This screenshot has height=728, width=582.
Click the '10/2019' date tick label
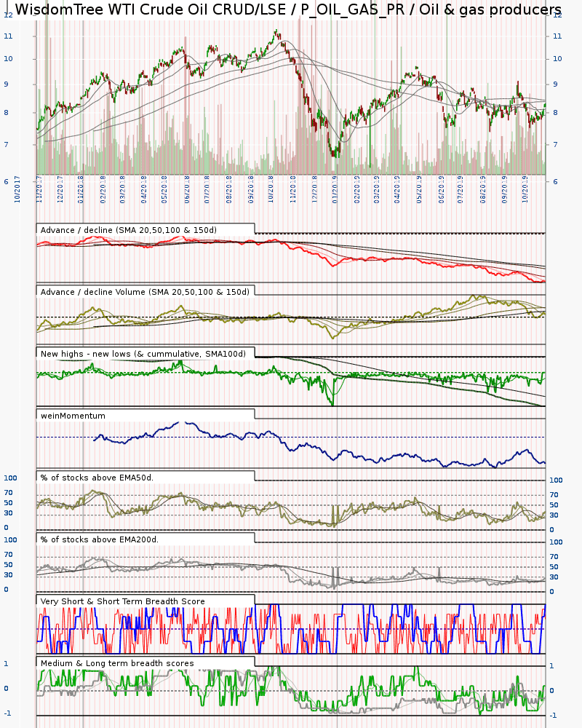525,189
